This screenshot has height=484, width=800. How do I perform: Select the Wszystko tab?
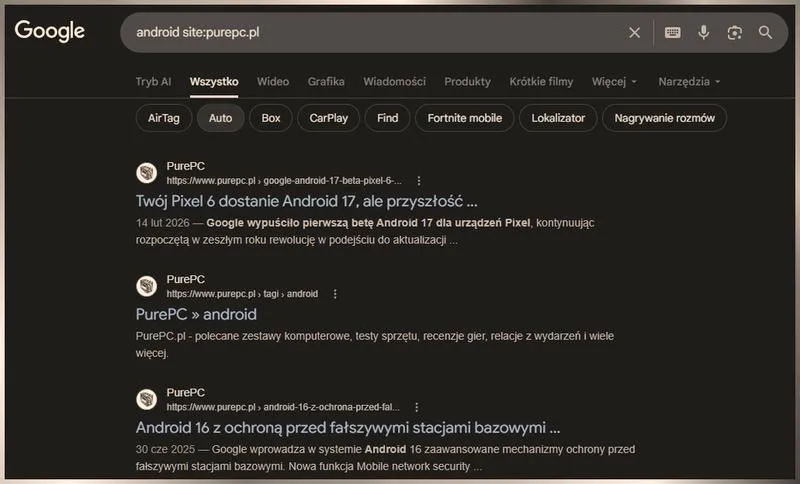(x=214, y=82)
